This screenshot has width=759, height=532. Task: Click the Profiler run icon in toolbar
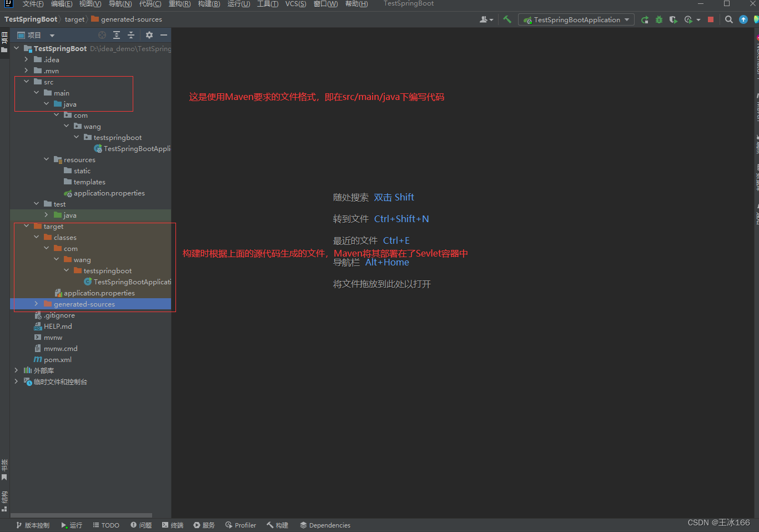click(688, 19)
